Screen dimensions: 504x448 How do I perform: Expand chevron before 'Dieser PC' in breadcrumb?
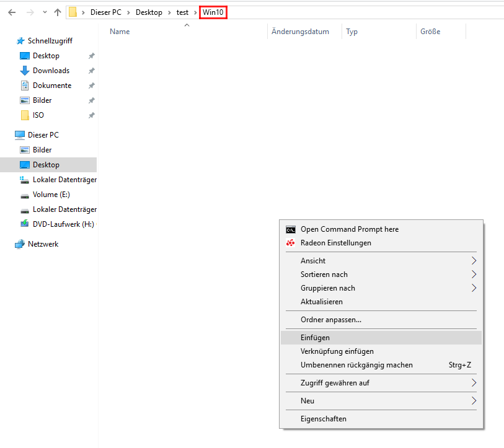83,12
